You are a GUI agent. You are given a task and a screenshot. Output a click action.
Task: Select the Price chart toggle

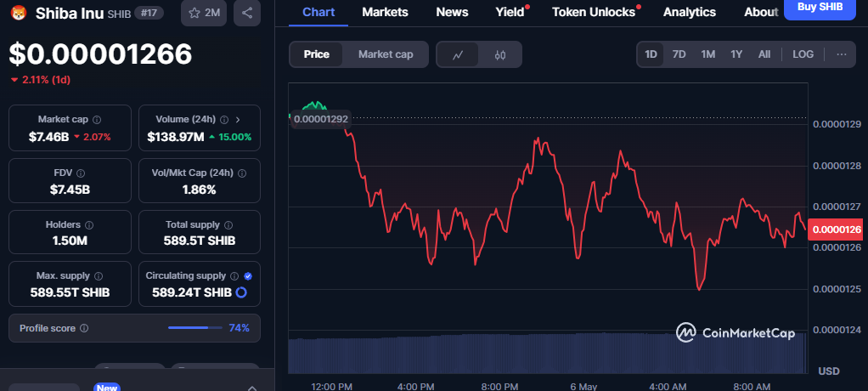coord(316,54)
